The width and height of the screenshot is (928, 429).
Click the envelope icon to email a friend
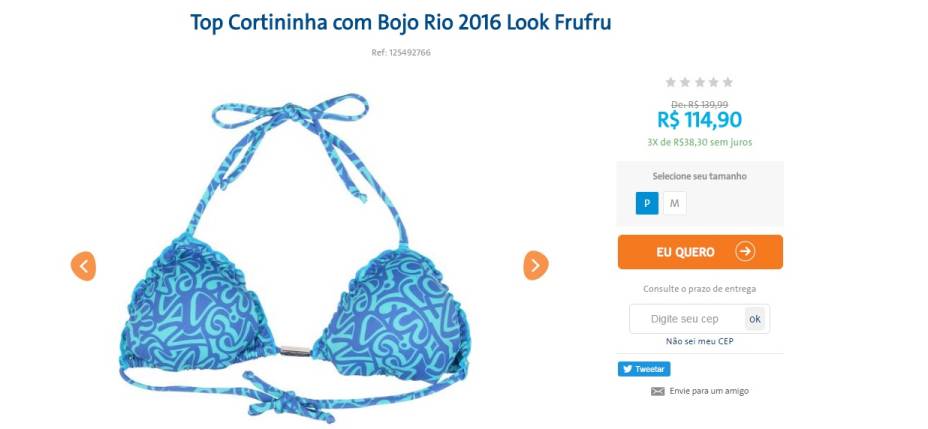(658, 391)
